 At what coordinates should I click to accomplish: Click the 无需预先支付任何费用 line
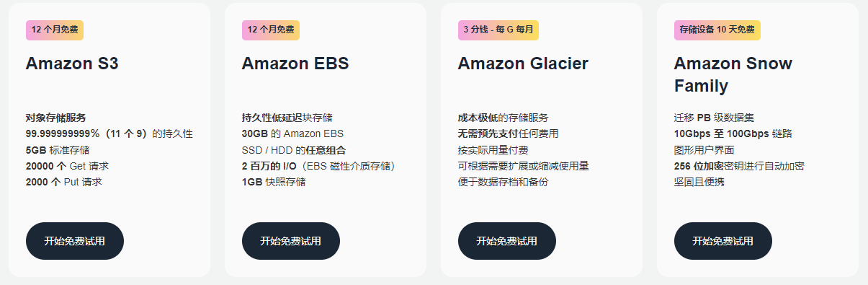click(509, 133)
